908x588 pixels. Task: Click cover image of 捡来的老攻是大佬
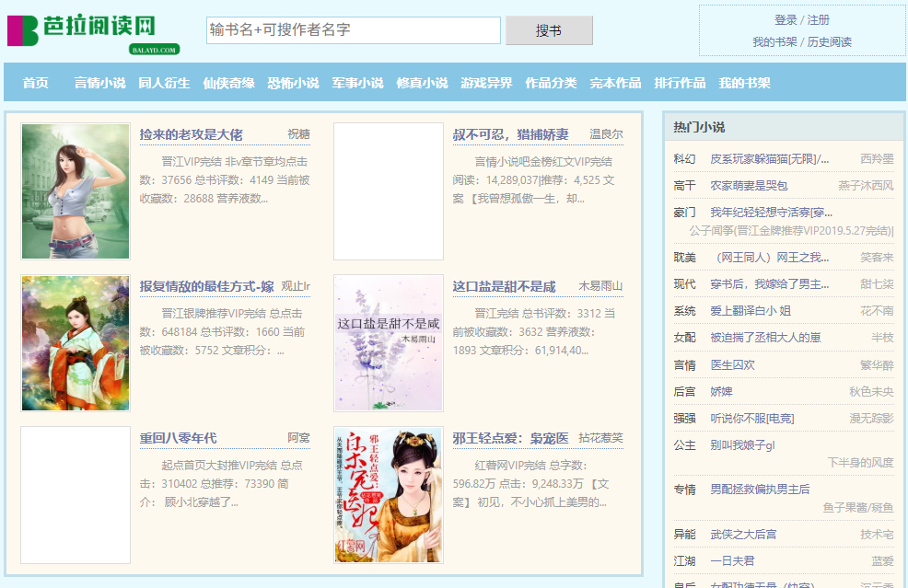tap(76, 191)
